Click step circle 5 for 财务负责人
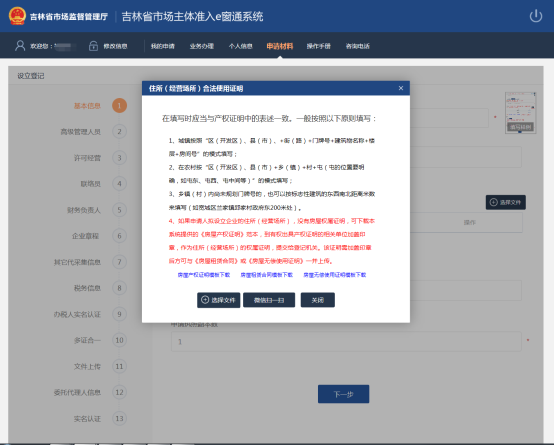 119,210
